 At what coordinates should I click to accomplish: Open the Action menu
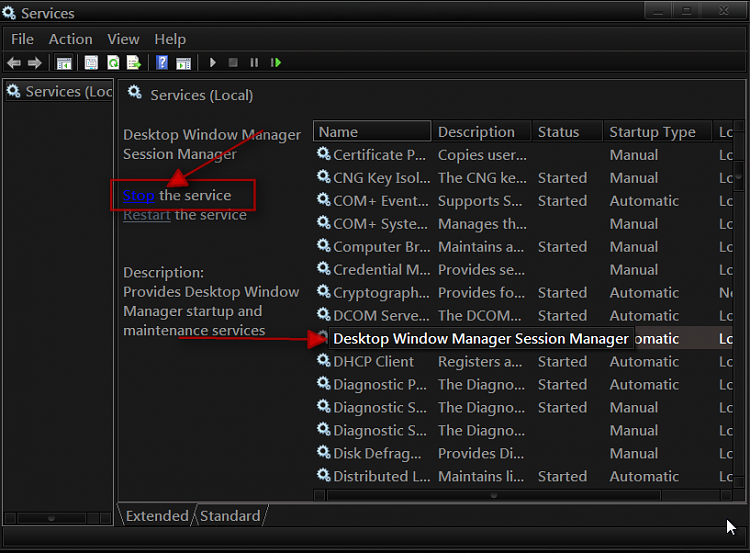point(71,39)
